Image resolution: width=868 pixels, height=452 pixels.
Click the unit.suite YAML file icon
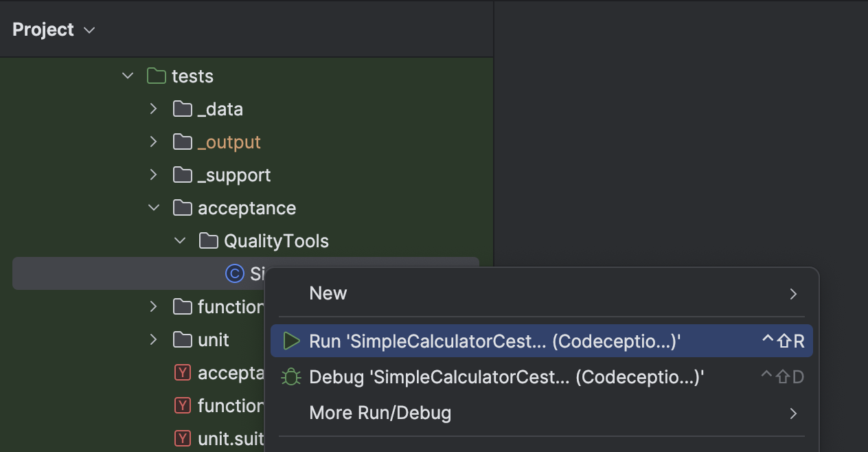[182, 438]
